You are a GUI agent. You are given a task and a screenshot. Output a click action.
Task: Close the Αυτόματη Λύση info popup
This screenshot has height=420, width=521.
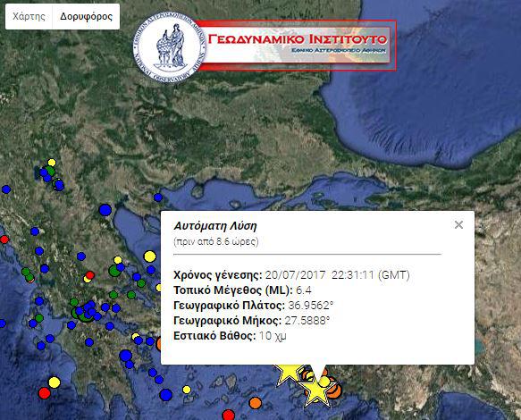pyautogui.click(x=458, y=225)
